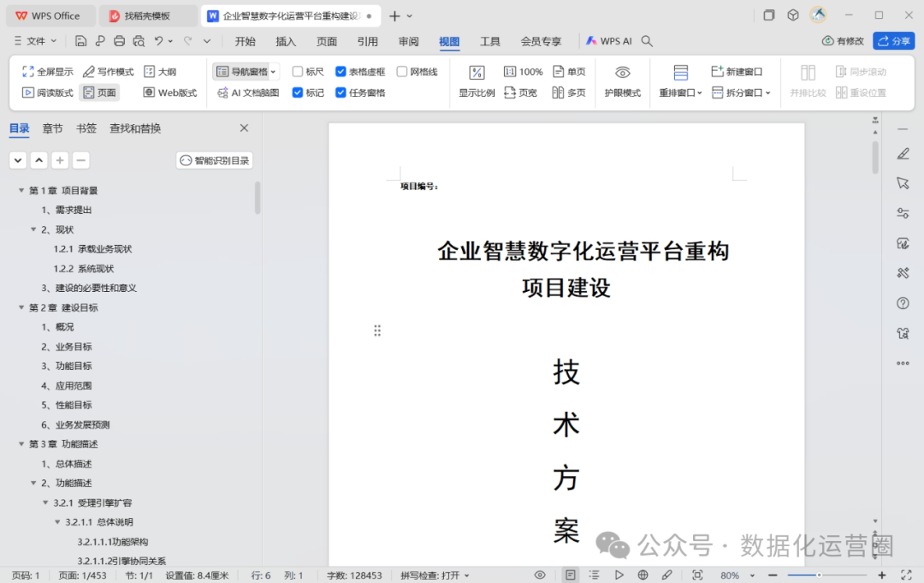Screen dimensions: 924x583
Task: Open the 审阅 ribbon tab
Action: pyautogui.click(x=408, y=41)
